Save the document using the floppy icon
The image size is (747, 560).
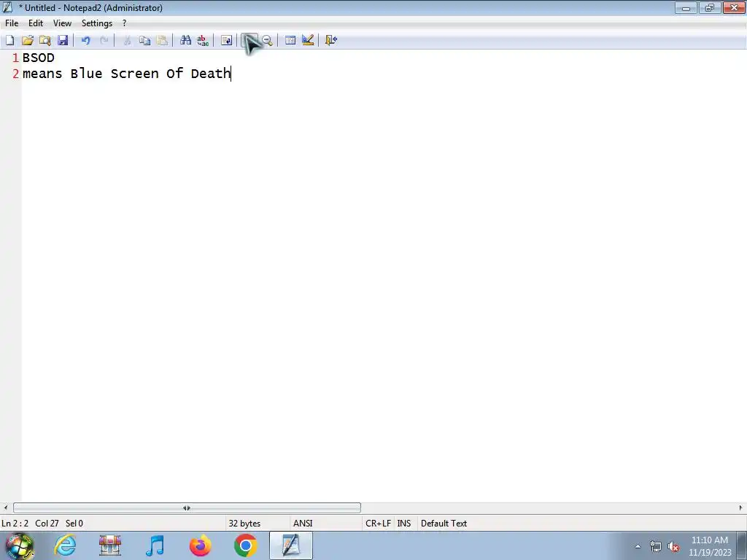(x=63, y=41)
